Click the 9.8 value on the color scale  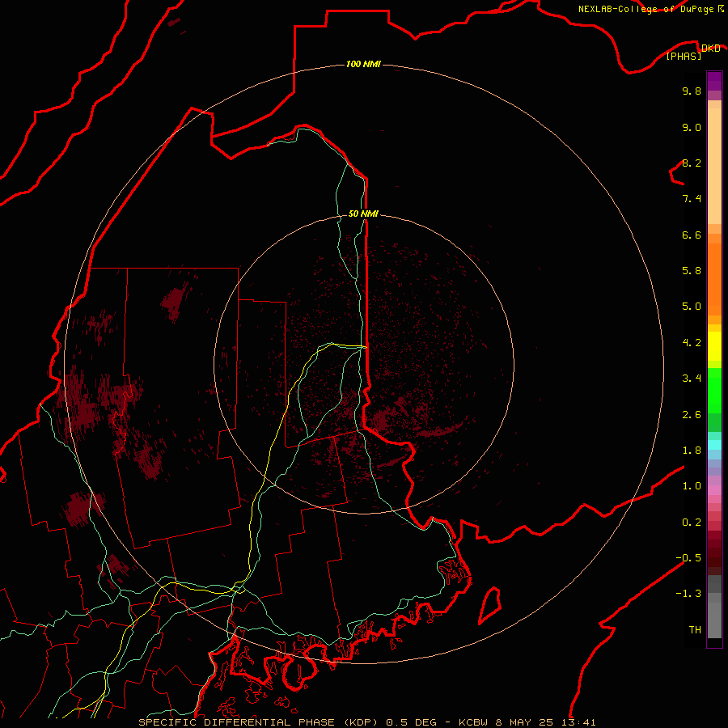click(x=692, y=91)
